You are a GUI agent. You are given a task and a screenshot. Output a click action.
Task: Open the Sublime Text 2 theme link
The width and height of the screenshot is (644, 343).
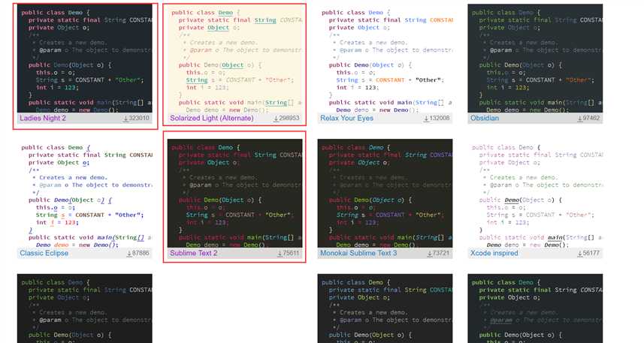[193, 253]
